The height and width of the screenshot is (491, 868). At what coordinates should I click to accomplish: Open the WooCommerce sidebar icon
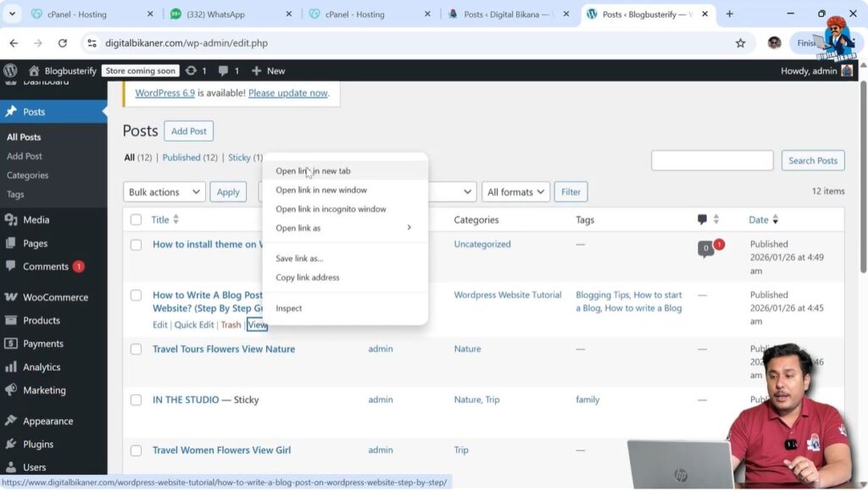10,297
